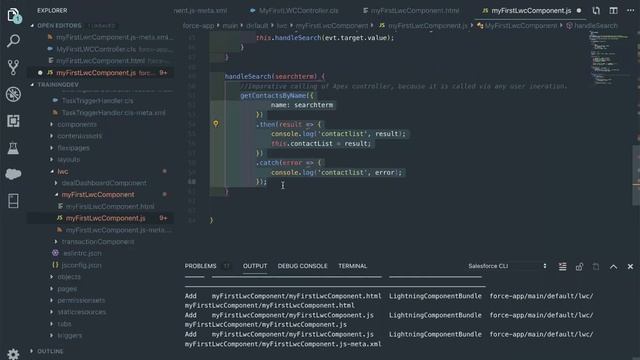
Task: Open TaskTriggerHandler.cls in the file tree
Action: (x=97, y=100)
